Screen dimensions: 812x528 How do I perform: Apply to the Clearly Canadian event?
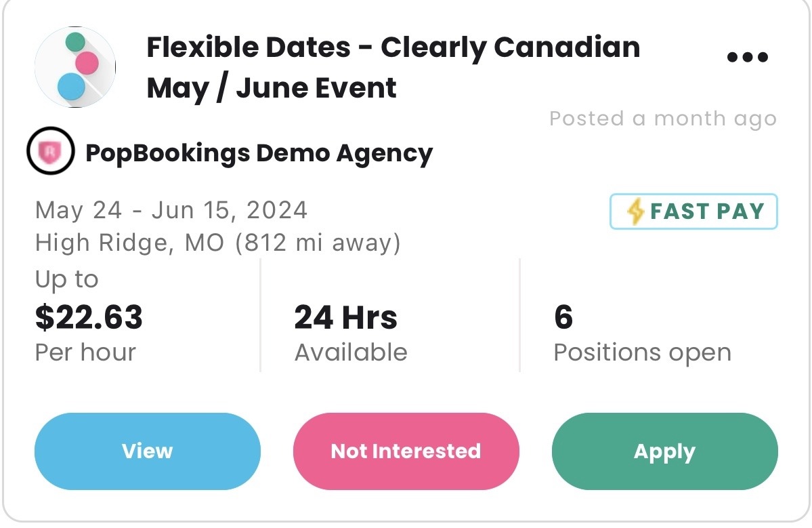pos(664,451)
